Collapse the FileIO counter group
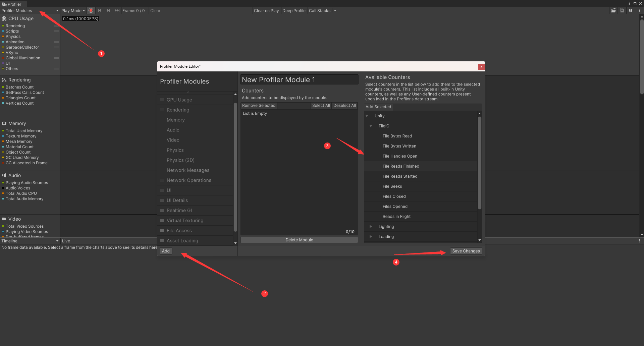 point(371,126)
